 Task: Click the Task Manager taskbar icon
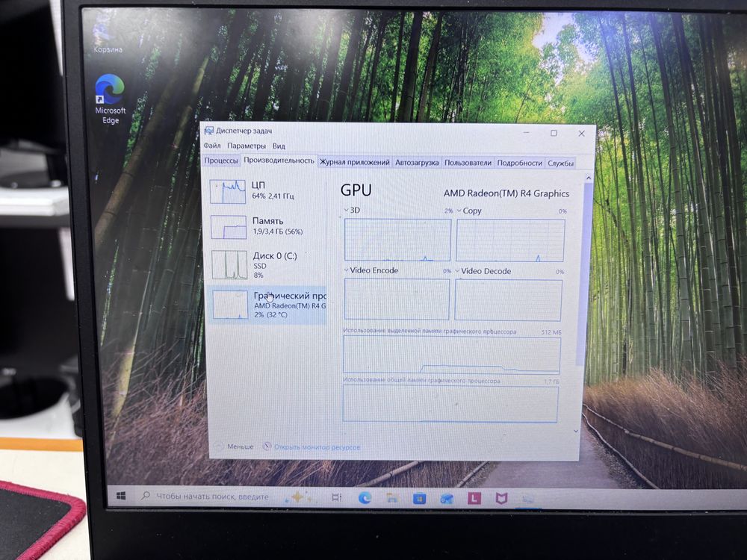tap(528, 499)
